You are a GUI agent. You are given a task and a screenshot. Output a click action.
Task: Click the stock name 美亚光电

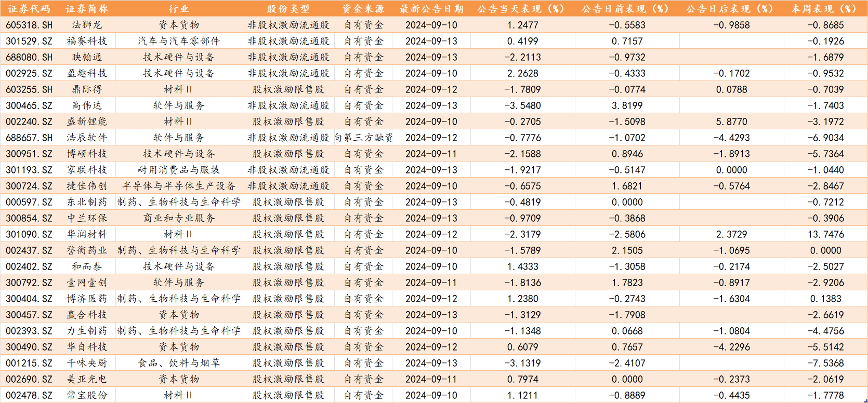pyautogui.click(x=87, y=379)
